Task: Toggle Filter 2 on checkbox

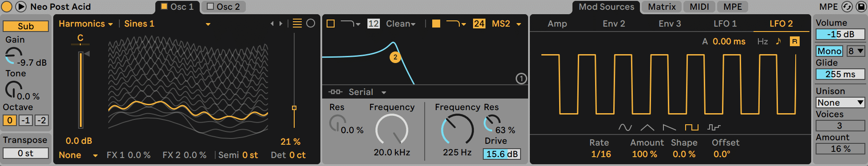Action: click(436, 24)
